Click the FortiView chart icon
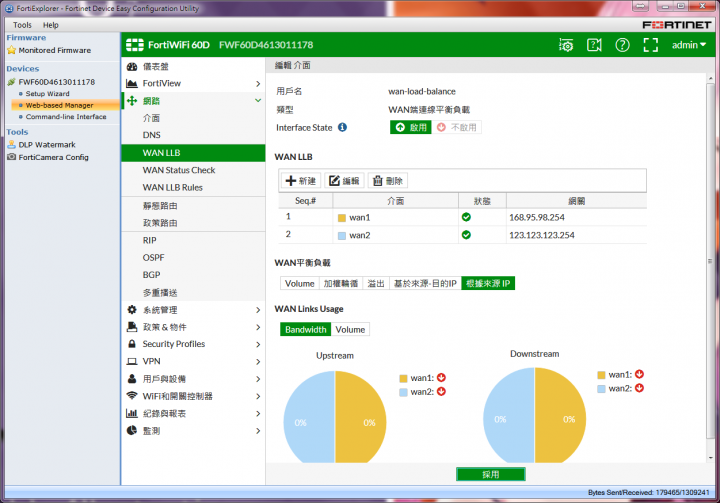This screenshot has width=720, height=503. (132, 83)
